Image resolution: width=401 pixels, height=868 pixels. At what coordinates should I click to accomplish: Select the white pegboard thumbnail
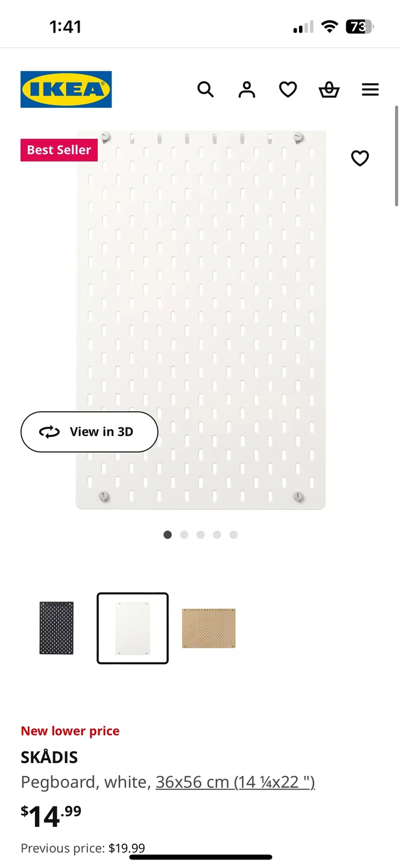pos(133,628)
